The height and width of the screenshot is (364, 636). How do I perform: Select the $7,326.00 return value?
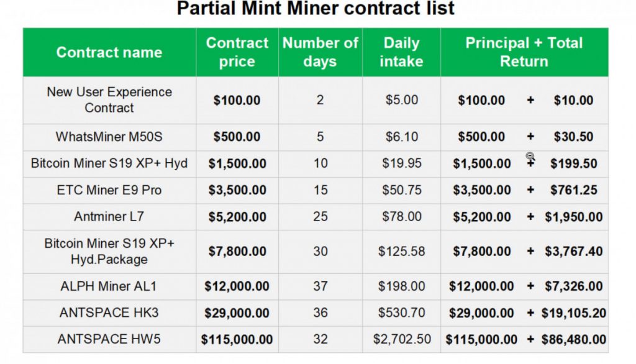[x=573, y=286]
